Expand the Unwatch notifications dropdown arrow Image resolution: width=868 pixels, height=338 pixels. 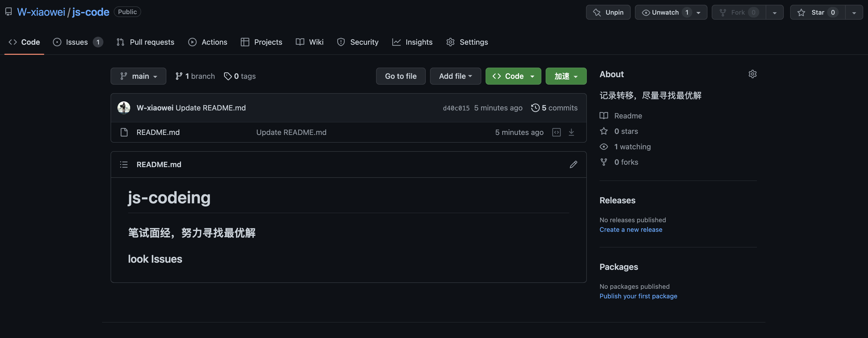tap(698, 13)
